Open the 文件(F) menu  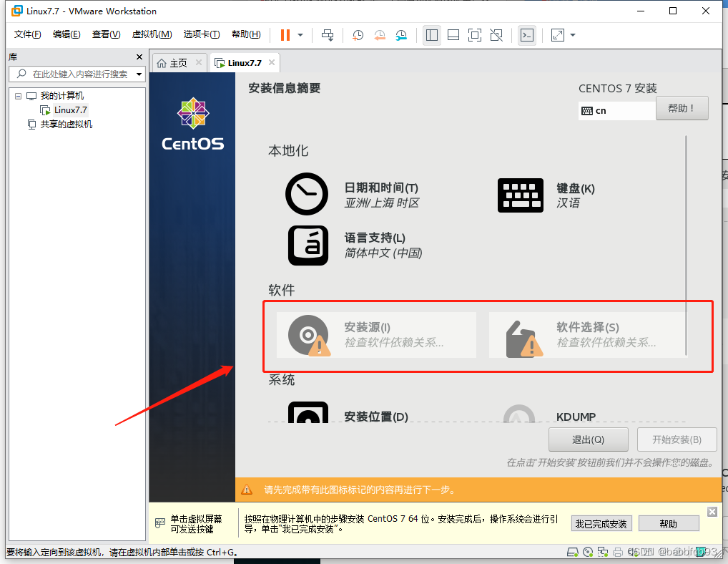pos(27,34)
